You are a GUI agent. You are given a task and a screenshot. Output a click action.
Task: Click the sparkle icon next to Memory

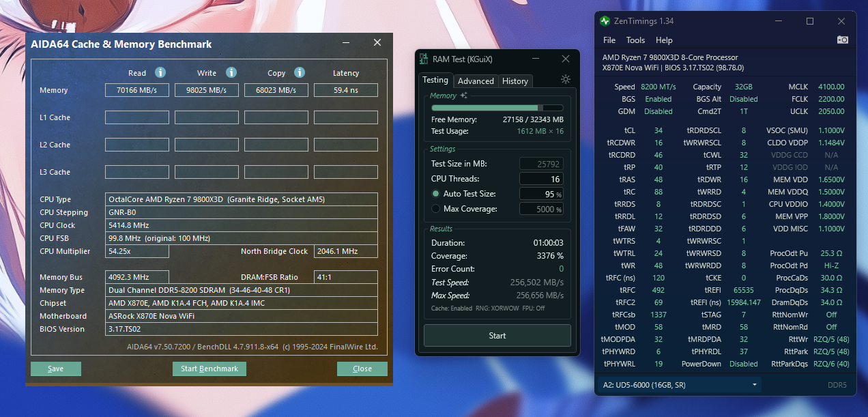click(464, 96)
